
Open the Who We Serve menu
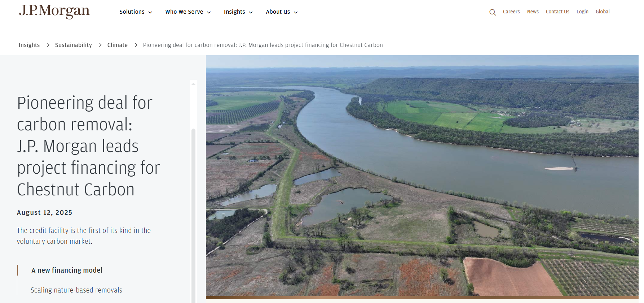(x=188, y=12)
